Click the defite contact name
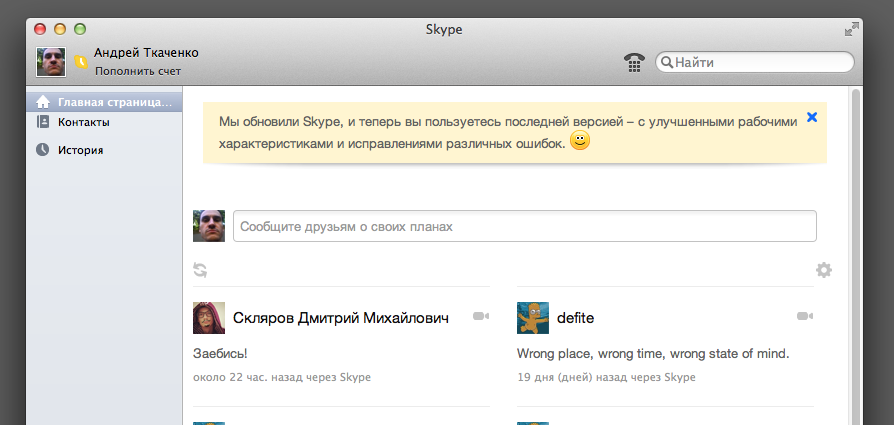The height and width of the screenshot is (425, 894). [575, 318]
